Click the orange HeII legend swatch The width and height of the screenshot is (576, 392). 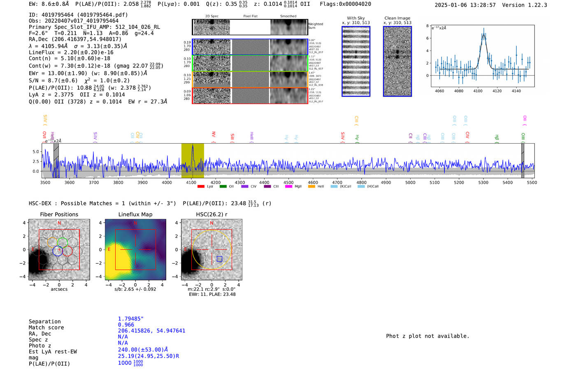(x=311, y=186)
